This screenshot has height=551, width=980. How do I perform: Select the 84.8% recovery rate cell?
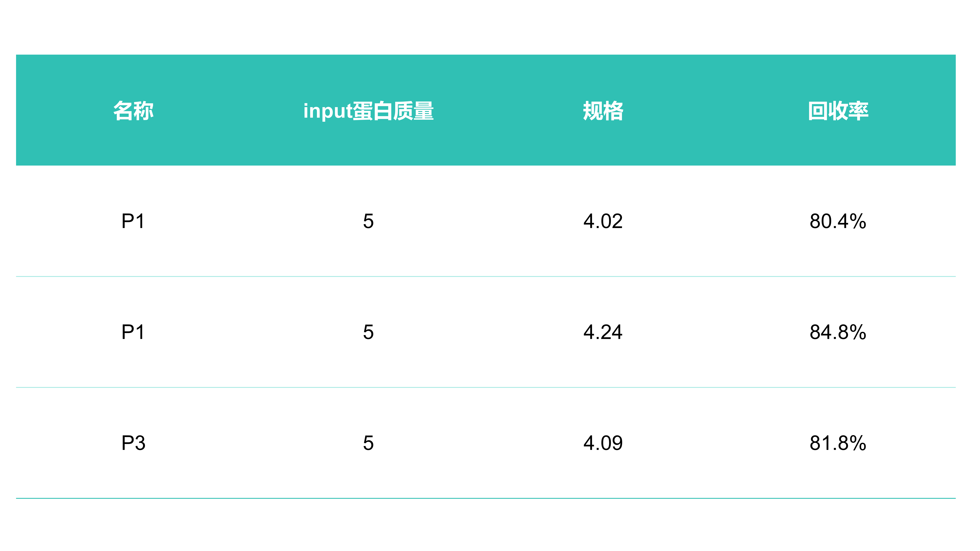click(838, 332)
